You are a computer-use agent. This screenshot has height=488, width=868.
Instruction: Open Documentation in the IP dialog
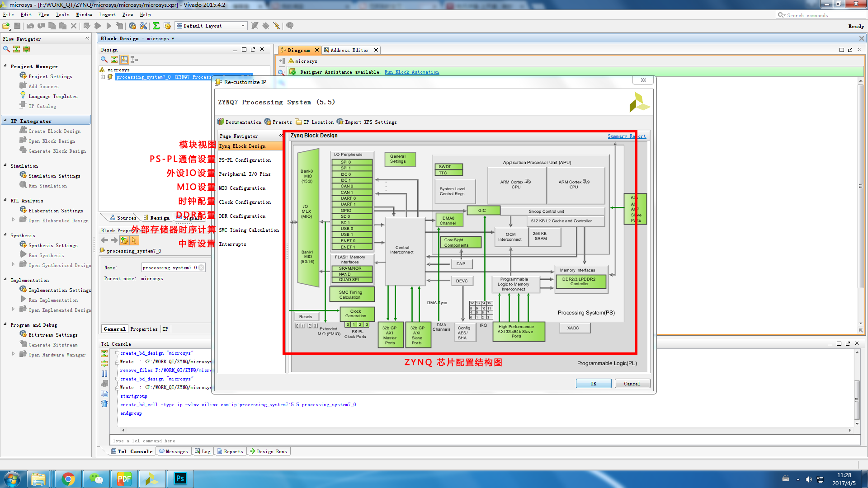click(x=239, y=122)
